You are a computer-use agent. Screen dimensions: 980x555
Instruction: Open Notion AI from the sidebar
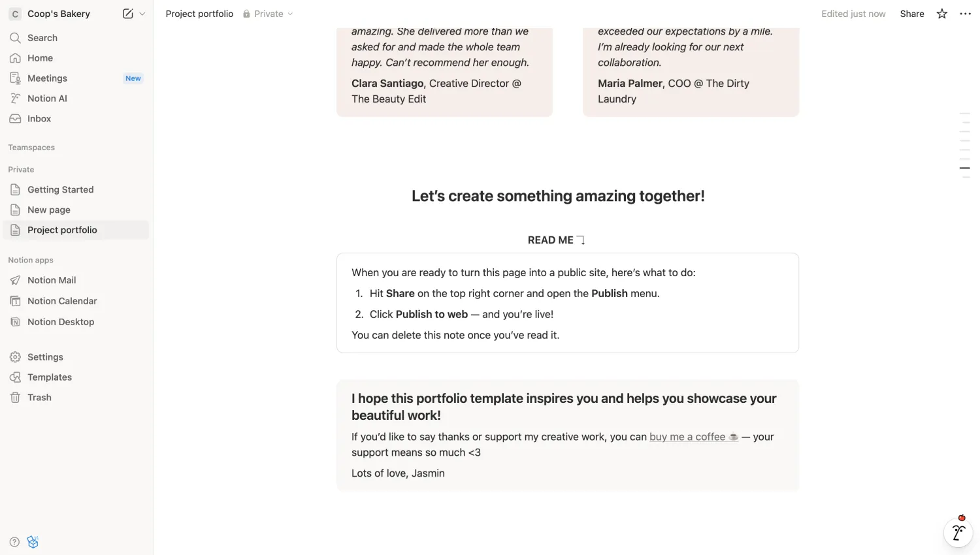[46, 98]
